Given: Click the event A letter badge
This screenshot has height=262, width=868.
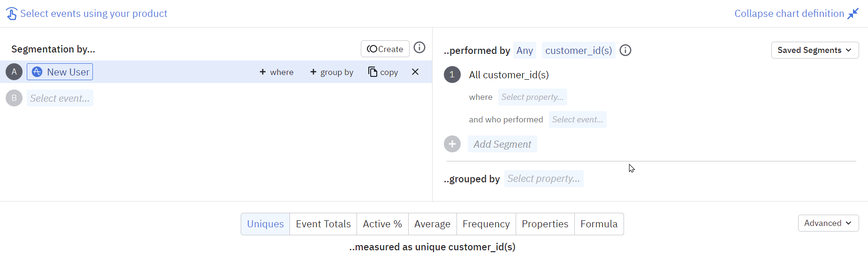Looking at the screenshot, I should 14,72.
